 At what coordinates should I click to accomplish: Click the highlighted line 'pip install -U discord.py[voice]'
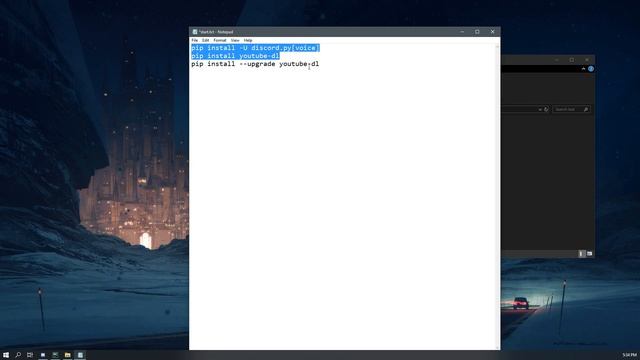coord(256,48)
